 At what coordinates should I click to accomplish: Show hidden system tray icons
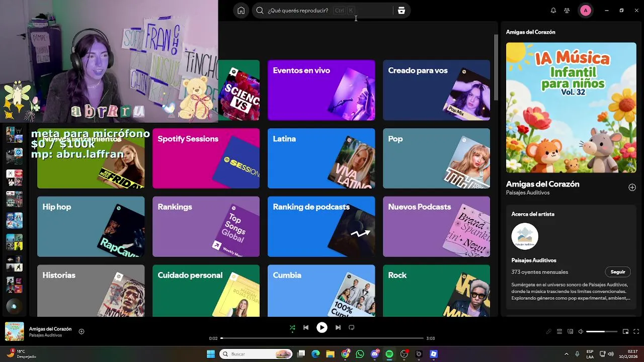pyautogui.click(x=567, y=354)
